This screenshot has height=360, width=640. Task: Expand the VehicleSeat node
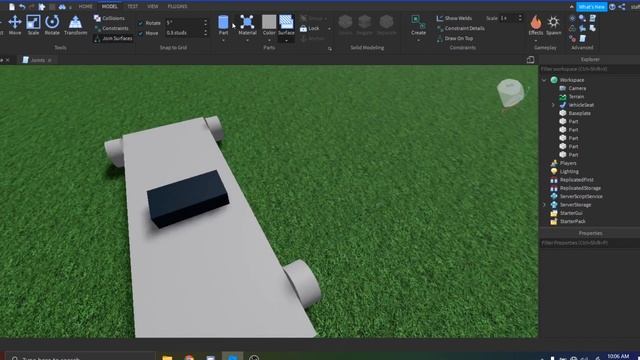click(553, 105)
